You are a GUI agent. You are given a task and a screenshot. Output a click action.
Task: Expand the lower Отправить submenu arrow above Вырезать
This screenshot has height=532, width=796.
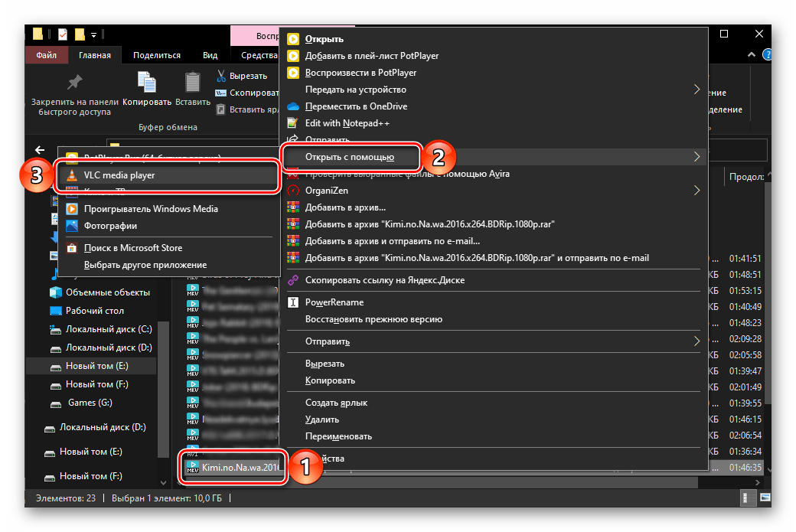[696, 341]
